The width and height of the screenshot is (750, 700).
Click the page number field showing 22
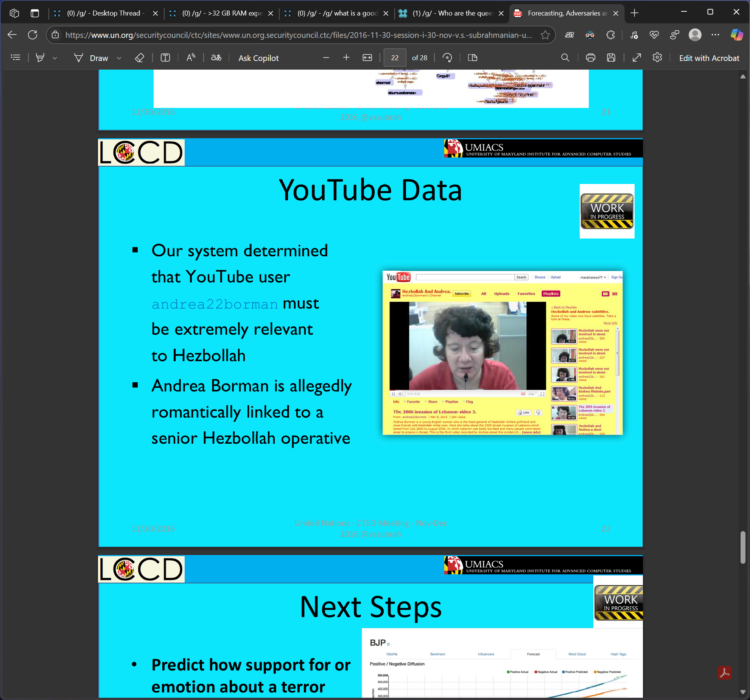point(395,58)
